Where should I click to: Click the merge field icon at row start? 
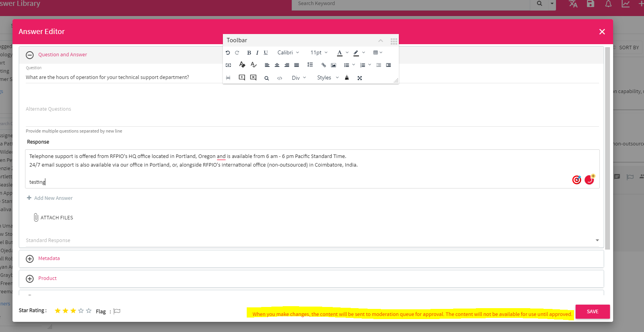coord(228,65)
